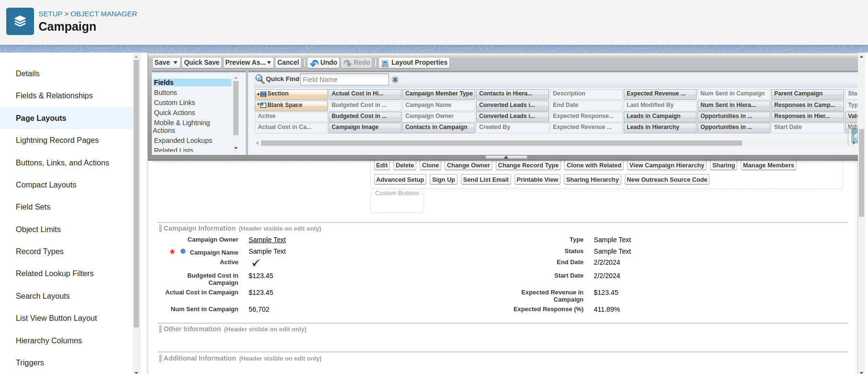868x374 pixels.
Task: Clear the Quick Find field with the X icon
Action: point(395,80)
